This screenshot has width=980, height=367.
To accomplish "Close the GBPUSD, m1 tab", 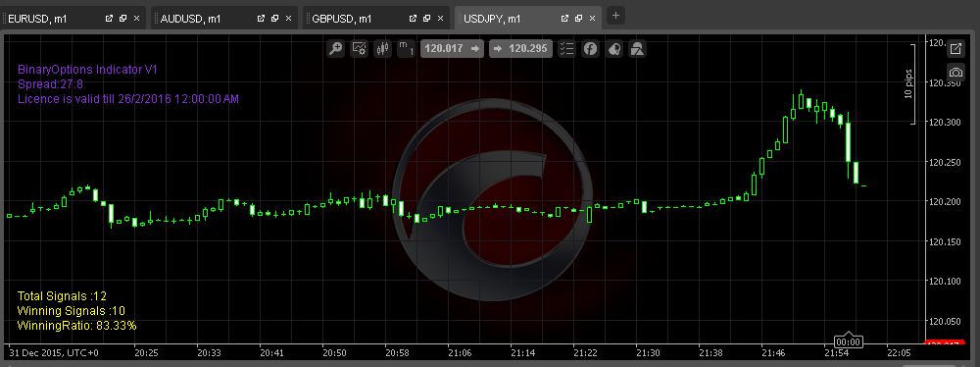I will (x=441, y=19).
